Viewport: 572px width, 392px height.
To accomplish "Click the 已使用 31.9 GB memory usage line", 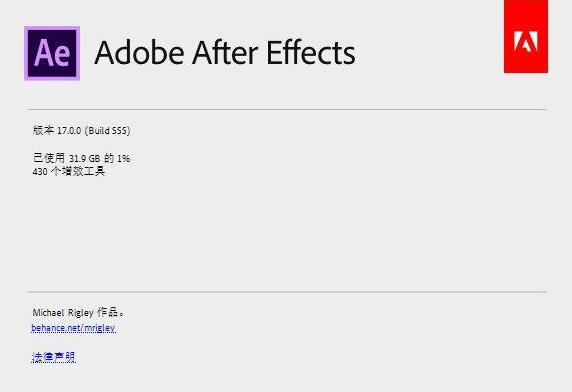I will point(81,158).
